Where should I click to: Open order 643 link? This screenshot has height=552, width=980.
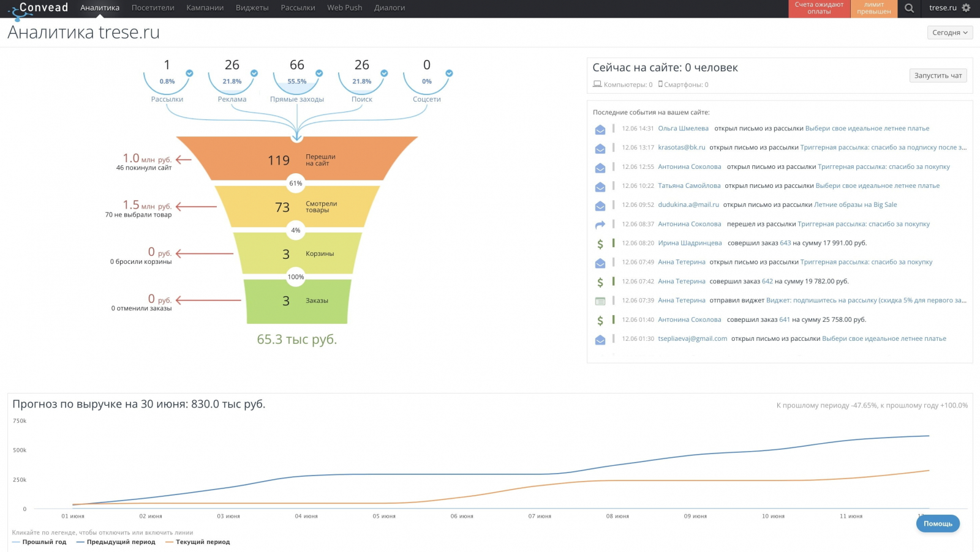pyautogui.click(x=785, y=243)
